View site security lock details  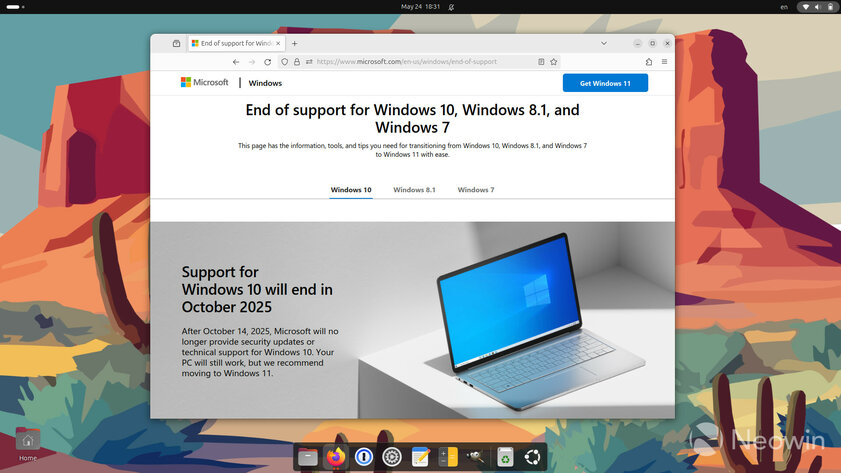297,62
